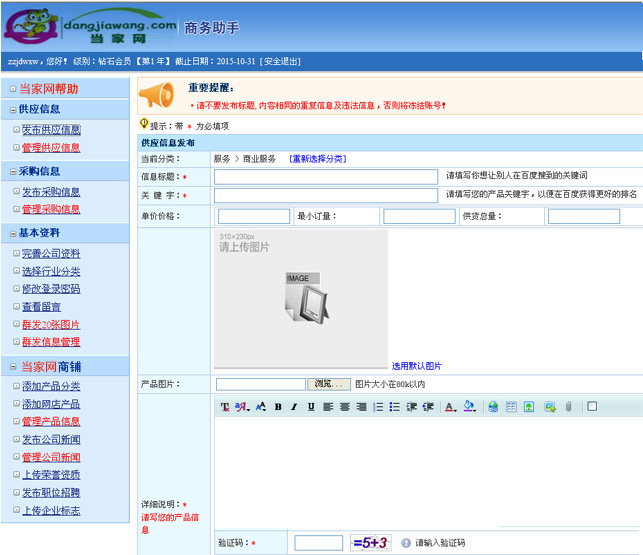
Task: Upload multiple images icon in editor
Action: point(550,407)
